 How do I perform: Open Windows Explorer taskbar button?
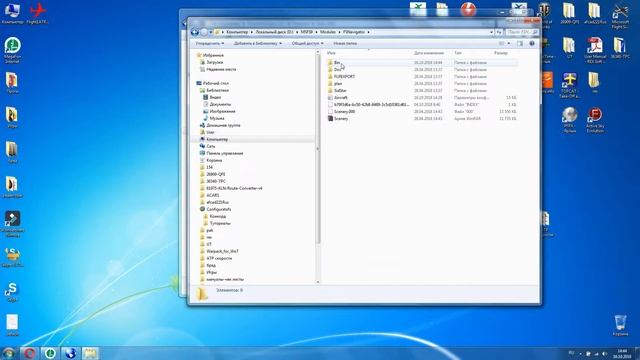90,353
